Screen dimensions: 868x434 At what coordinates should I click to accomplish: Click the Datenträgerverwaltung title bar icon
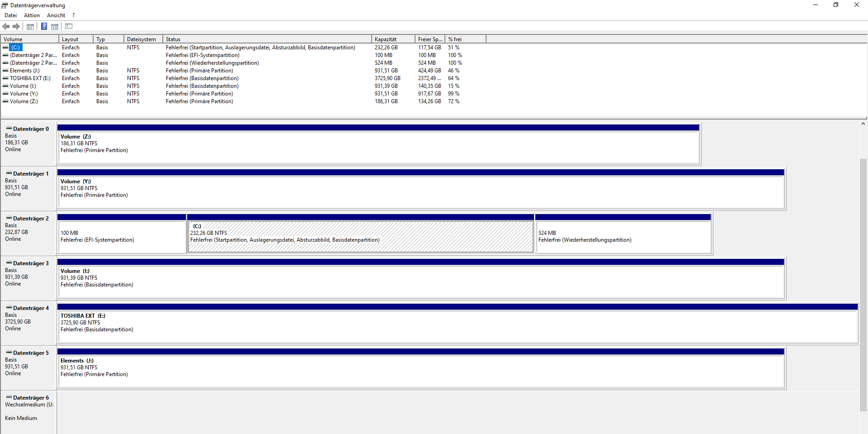(5, 5)
